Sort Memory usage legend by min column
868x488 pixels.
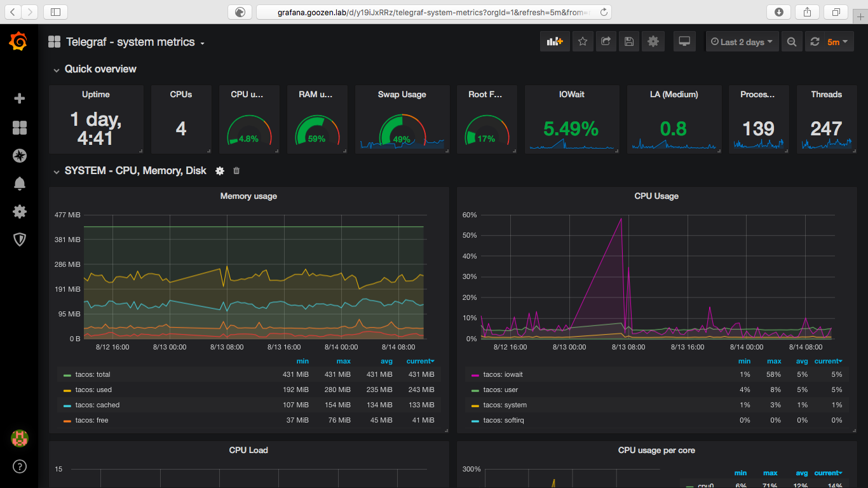302,361
